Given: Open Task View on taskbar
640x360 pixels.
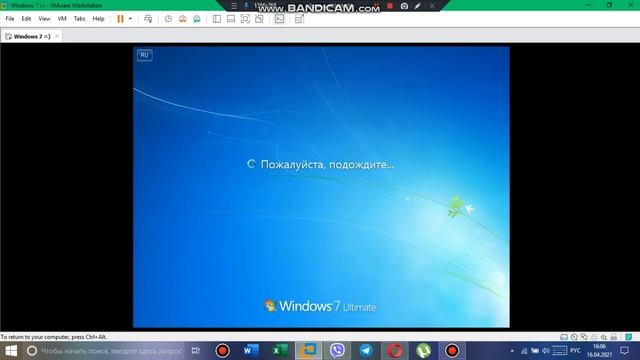Looking at the screenshot, I should tap(196, 351).
